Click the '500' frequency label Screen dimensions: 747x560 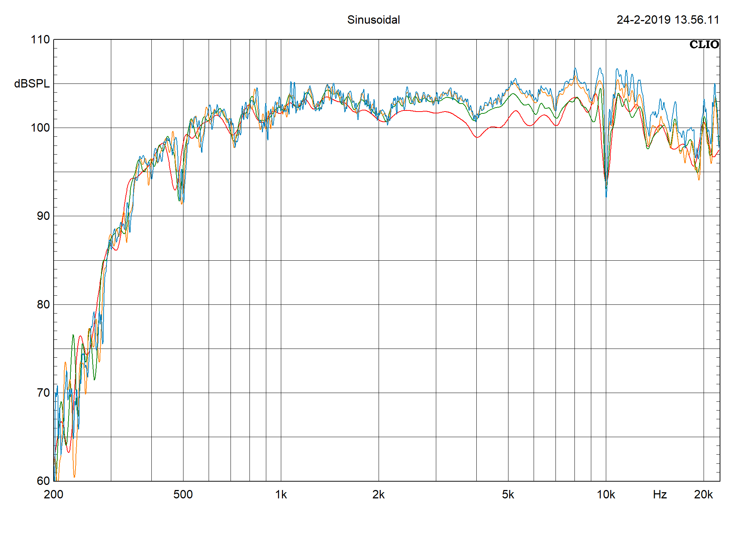pyautogui.click(x=183, y=494)
